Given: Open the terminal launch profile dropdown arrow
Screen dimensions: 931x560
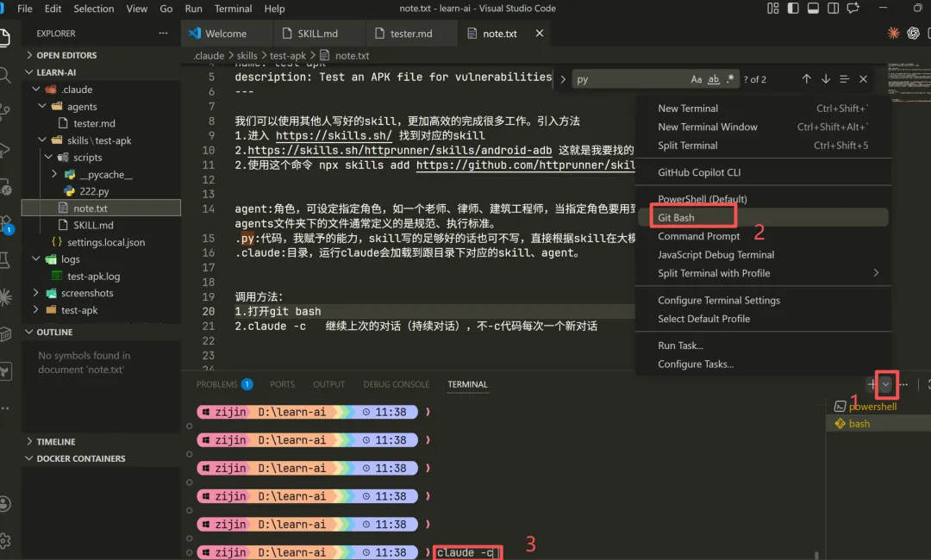Looking at the screenshot, I should (885, 384).
